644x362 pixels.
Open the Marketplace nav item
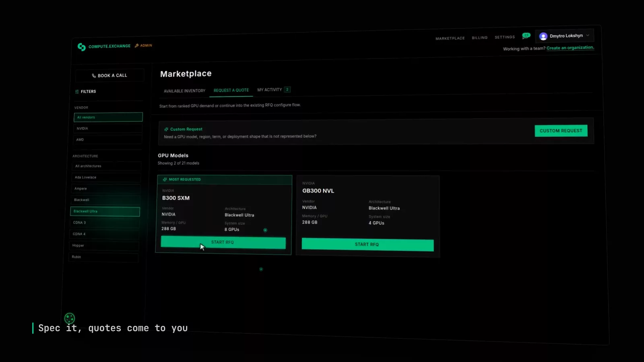(450, 38)
